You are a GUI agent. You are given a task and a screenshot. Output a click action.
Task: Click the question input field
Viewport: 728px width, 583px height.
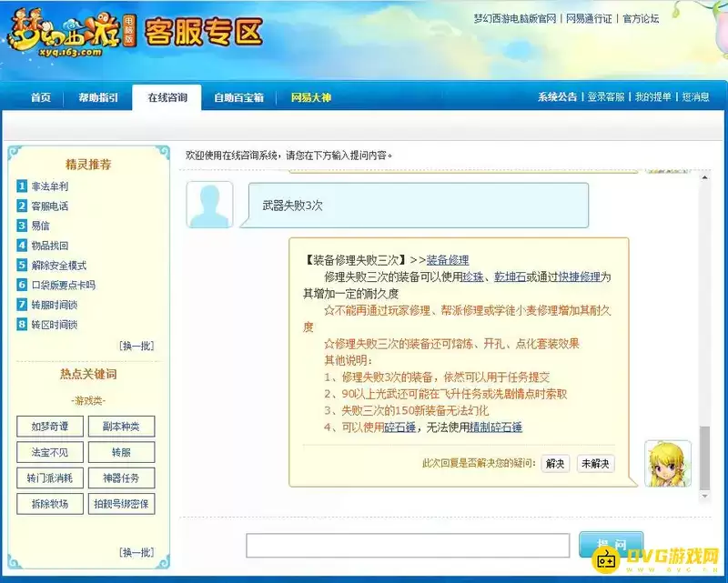click(x=408, y=546)
